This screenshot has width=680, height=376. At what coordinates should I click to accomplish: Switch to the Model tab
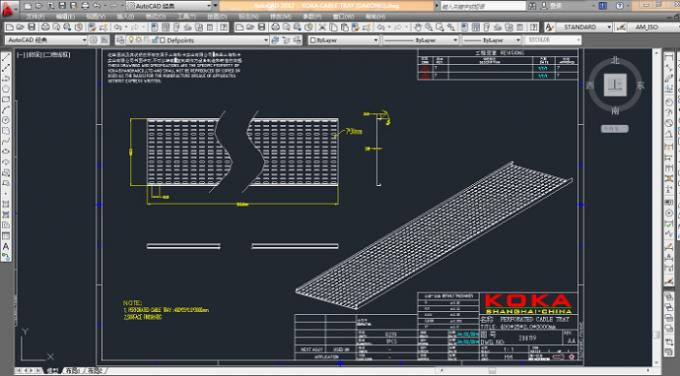click(x=53, y=370)
